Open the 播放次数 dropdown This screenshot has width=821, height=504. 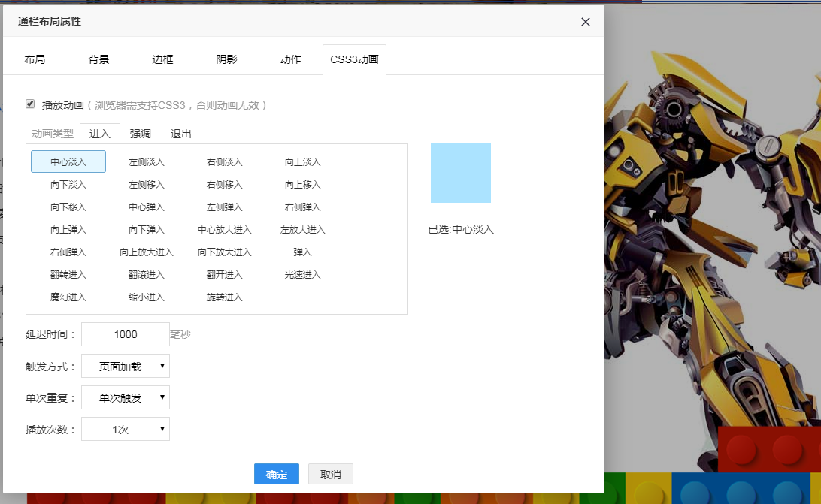(x=126, y=430)
